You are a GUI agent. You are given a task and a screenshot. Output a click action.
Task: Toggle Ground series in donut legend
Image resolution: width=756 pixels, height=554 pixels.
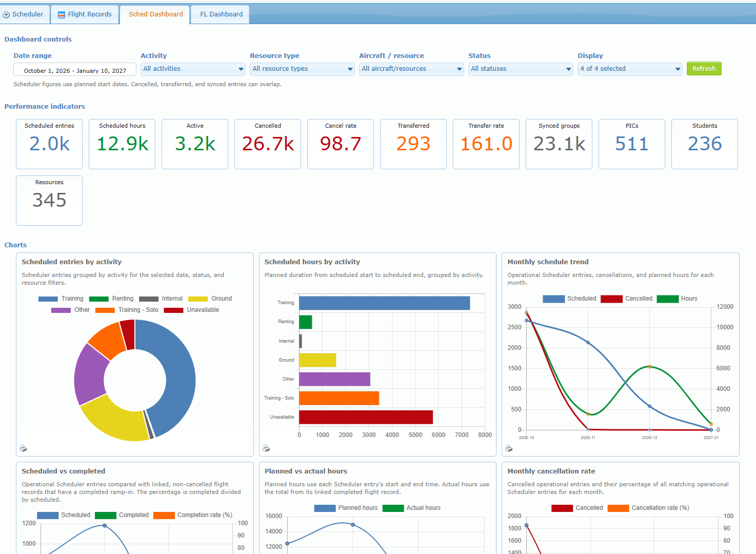pyautogui.click(x=210, y=299)
